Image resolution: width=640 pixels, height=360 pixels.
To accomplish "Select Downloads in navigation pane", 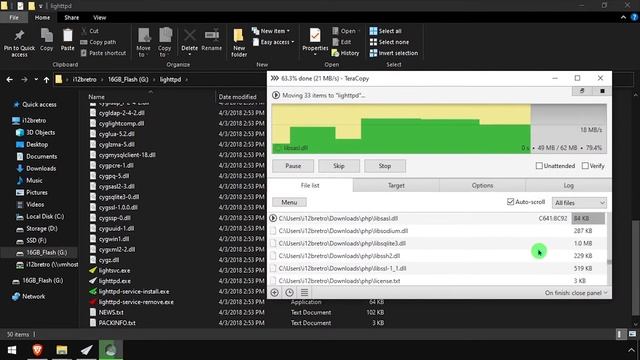I will [x=41, y=169].
